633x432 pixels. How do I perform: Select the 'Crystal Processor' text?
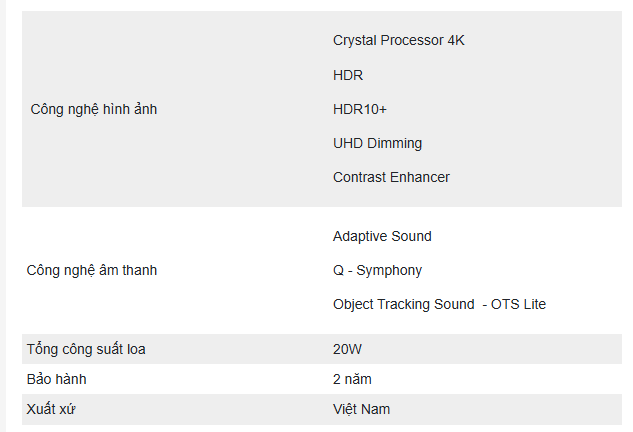[388, 41]
